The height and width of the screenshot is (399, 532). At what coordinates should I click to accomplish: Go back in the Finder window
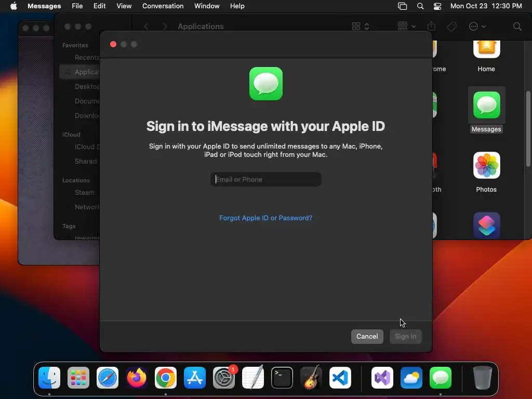tap(146, 26)
